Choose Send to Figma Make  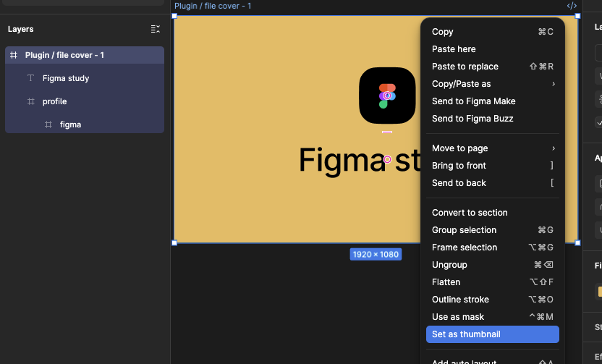(x=493, y=101)
